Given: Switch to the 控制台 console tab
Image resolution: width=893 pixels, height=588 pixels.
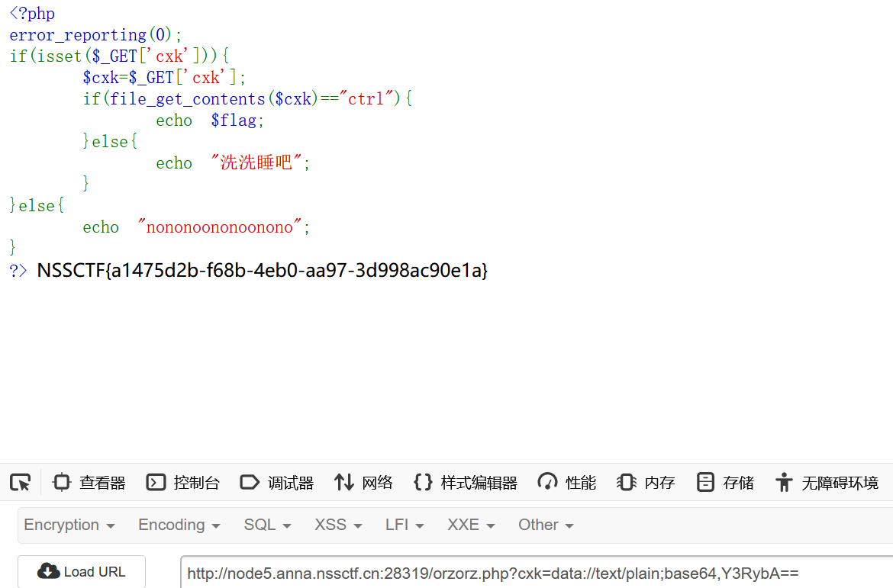Looking at the screenshot, I should 183,482.
